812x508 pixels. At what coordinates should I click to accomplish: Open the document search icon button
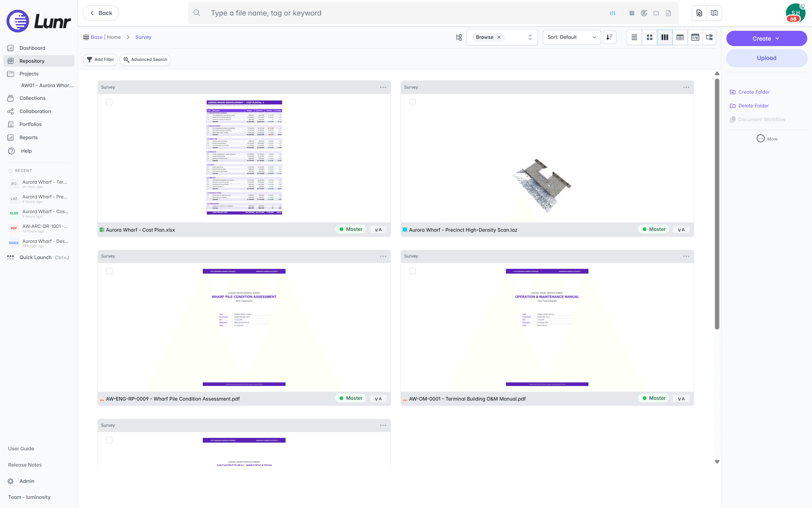[699, 13]
